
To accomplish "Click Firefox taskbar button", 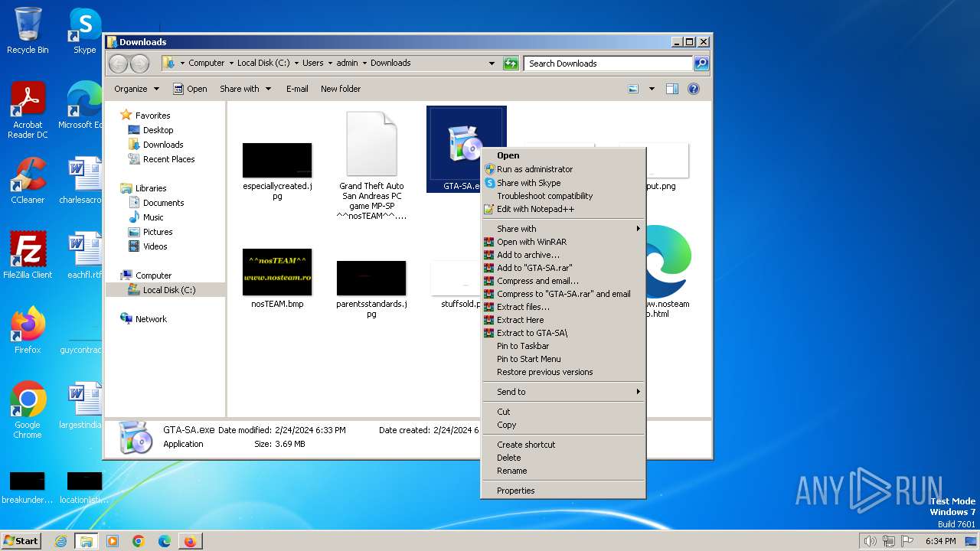I will tap(190, 541).
